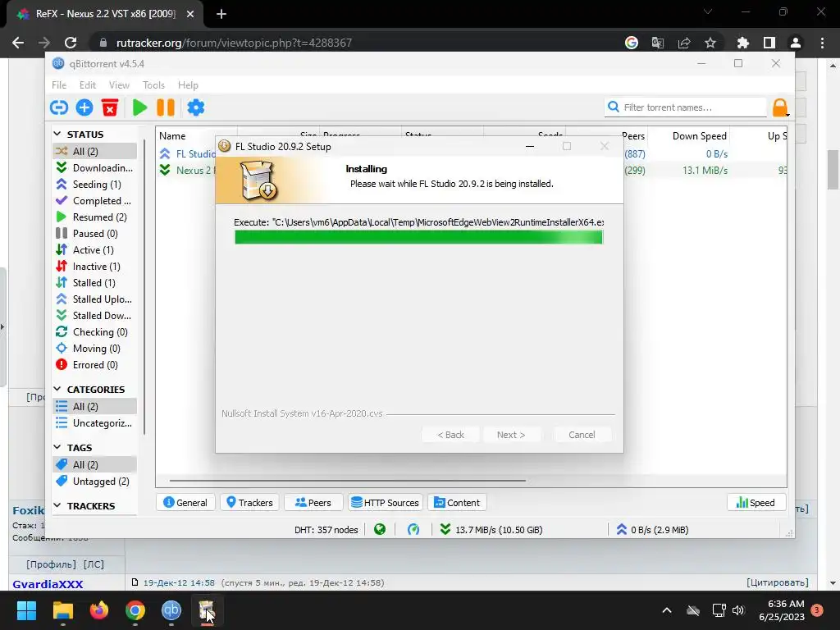This screenshot has width=840, height=630.
Task: Switch to the Content tab
Action: [x=457, y=503]
